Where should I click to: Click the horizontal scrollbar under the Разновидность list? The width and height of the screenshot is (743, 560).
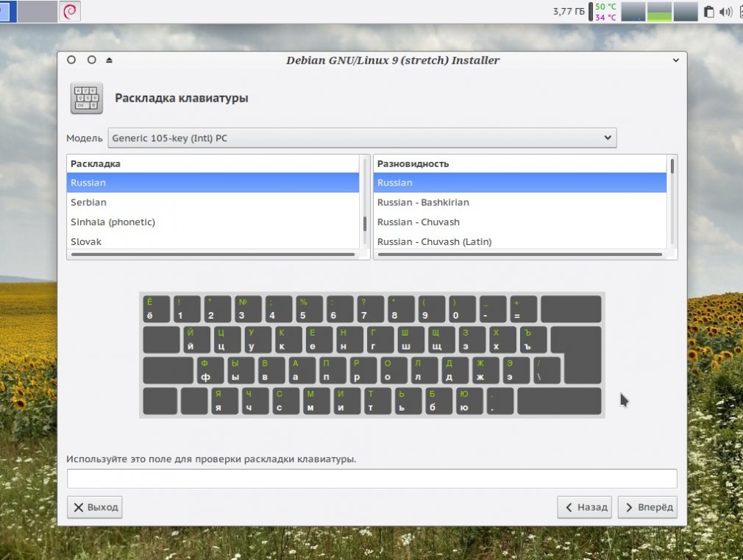pos(520,255)
